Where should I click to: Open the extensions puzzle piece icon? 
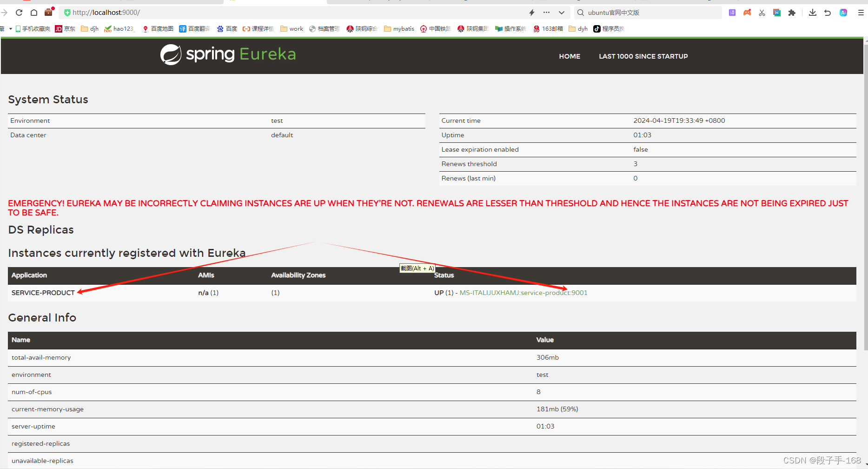coord(792,13)
